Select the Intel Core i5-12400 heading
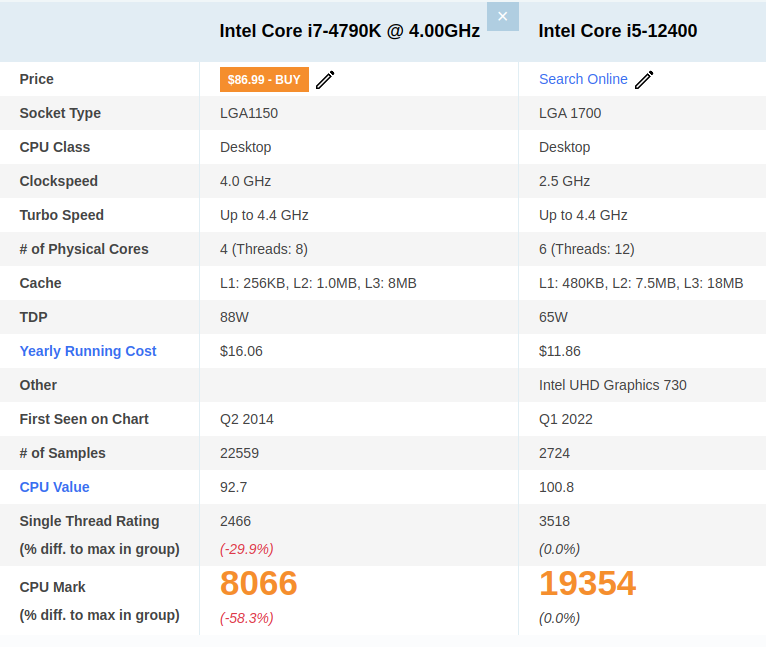 click(618, 31)
